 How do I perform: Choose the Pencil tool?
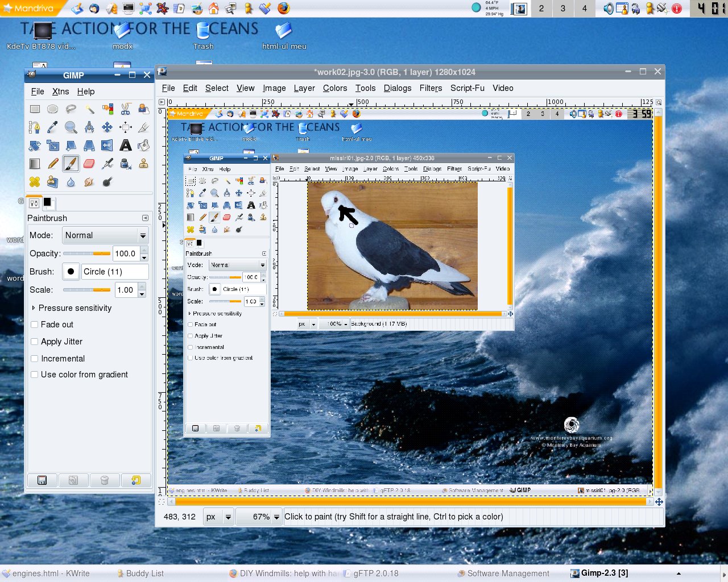[x=53, y=164]
